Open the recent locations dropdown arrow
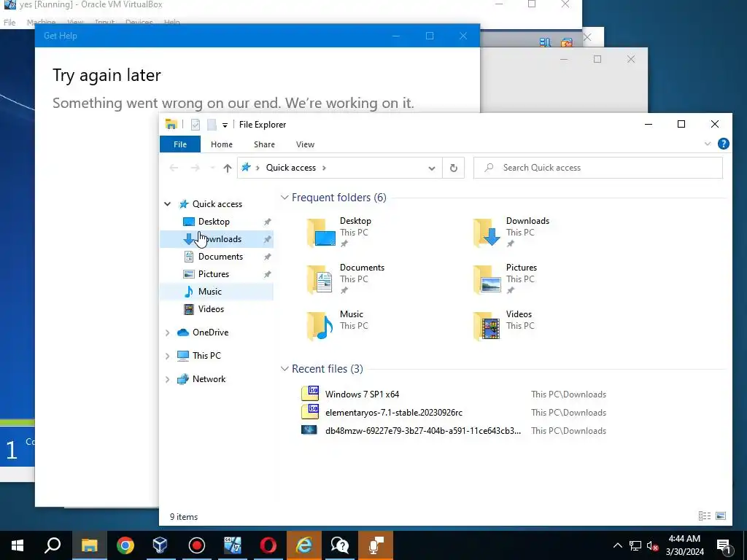 click(212, 168)
